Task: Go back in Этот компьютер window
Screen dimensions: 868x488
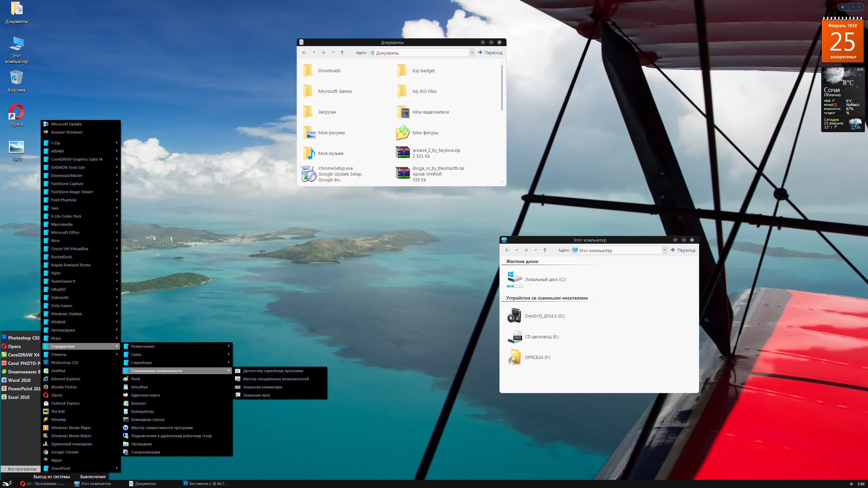Action: click(x=507, y=250)
